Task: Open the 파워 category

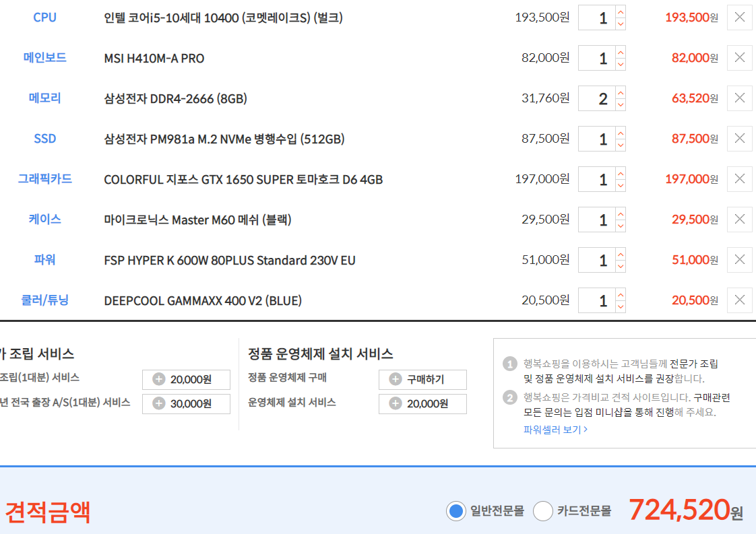Action: (x=45, y=260)
